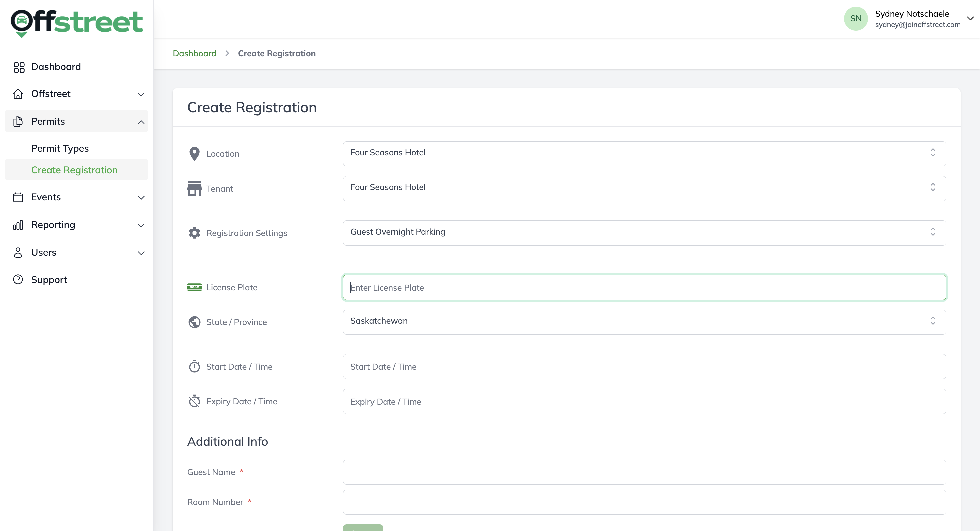The image size is (980, 531).
Task: Click the Dashboard breadcrumb link
Action: [x=194, y=53]
